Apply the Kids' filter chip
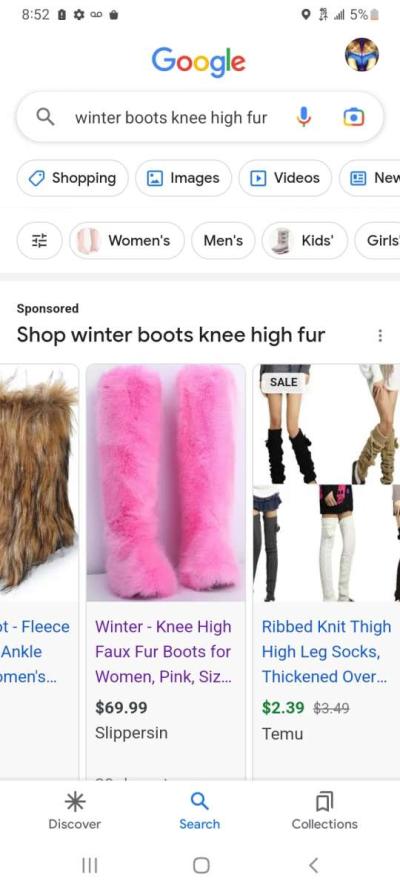The image size is (400, 889). tap(304, 241)
